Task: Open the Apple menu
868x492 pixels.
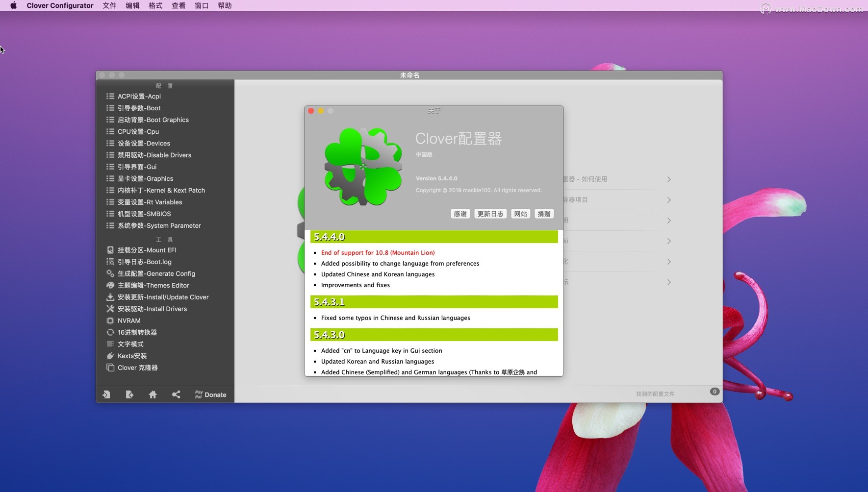Action: pos(13,5)
